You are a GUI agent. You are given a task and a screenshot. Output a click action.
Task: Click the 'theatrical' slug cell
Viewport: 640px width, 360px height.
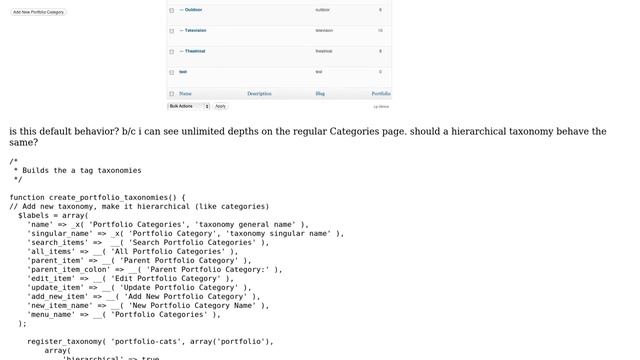[324, 51]
